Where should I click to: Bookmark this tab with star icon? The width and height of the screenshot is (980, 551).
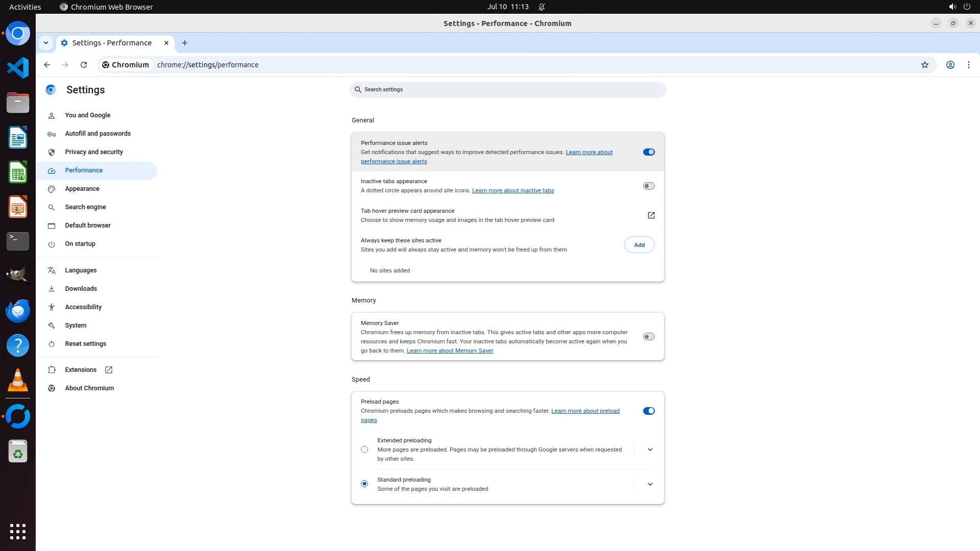(924, 65)
